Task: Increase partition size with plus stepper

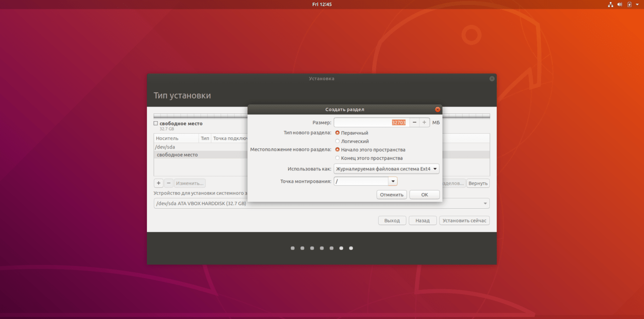Action: pos(424,122)
